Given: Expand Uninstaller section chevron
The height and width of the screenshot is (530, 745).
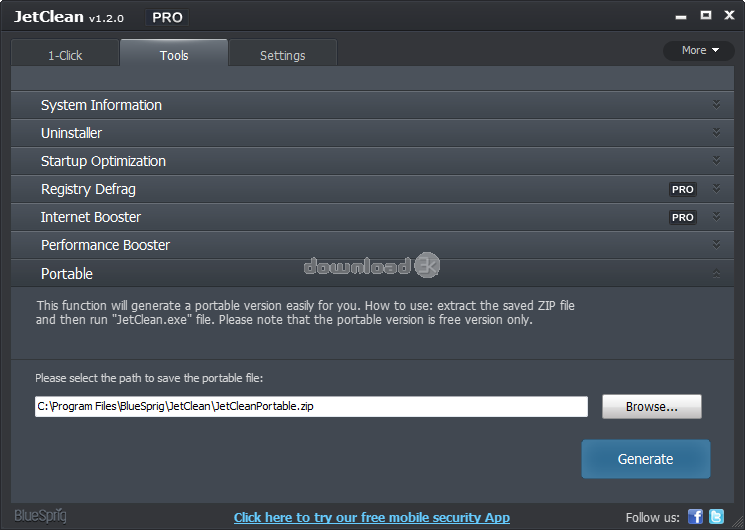Looking at the screenshot, I should [x=716, y=133].
